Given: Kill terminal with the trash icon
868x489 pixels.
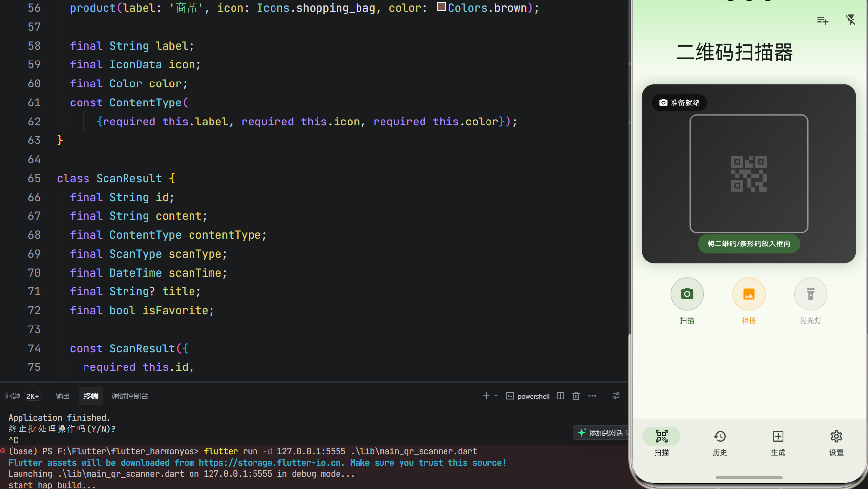Looking at the screenshot, I should pyautogui.click(x=576, y=396).
